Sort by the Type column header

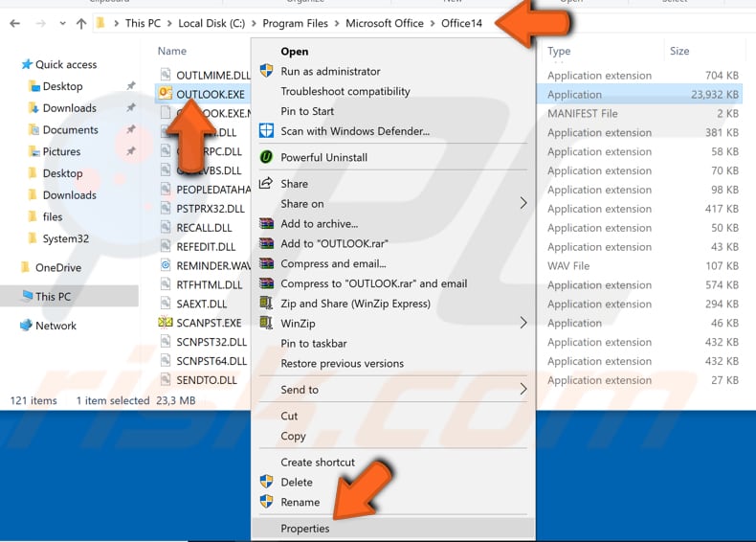(x=559, y=51)
